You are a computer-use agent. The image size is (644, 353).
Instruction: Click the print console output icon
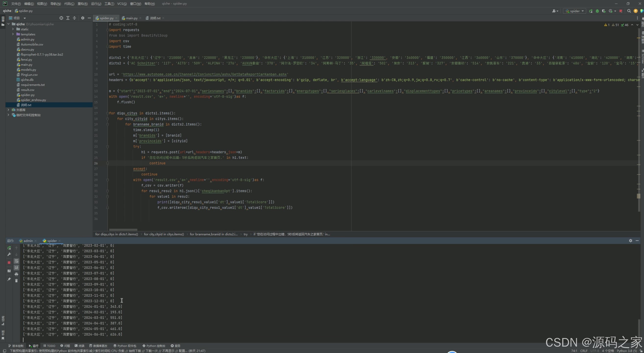tap(16, 274)
